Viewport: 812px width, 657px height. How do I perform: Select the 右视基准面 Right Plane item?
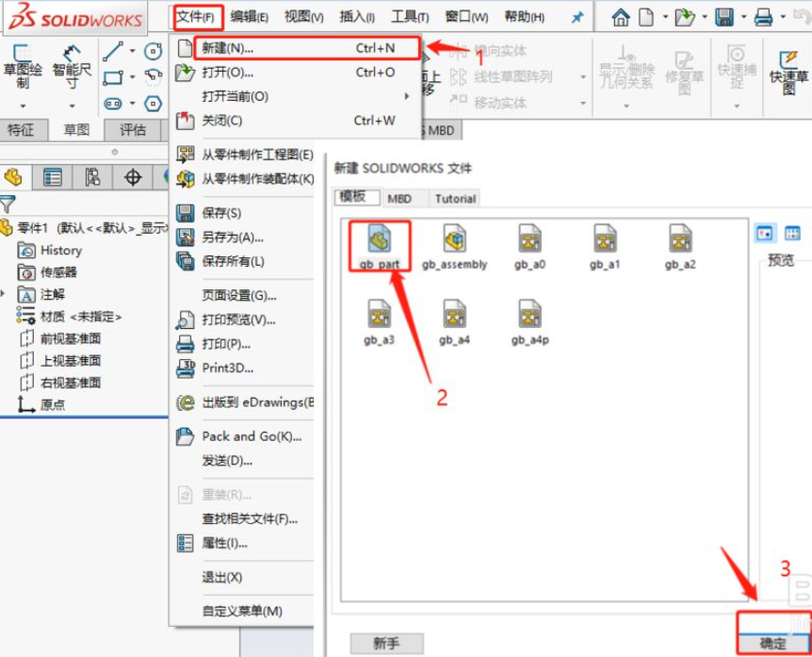pos(60,383)
